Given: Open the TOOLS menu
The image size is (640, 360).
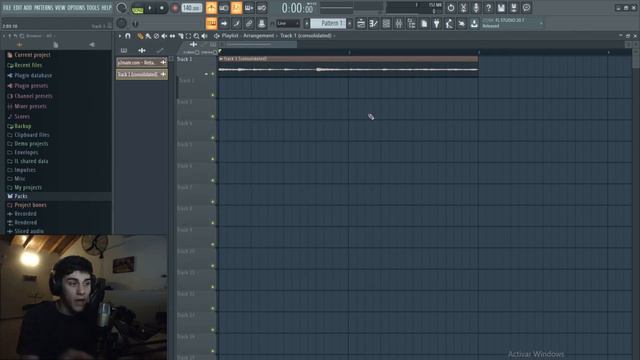Looking at the screenshot, I should [93, 8].
